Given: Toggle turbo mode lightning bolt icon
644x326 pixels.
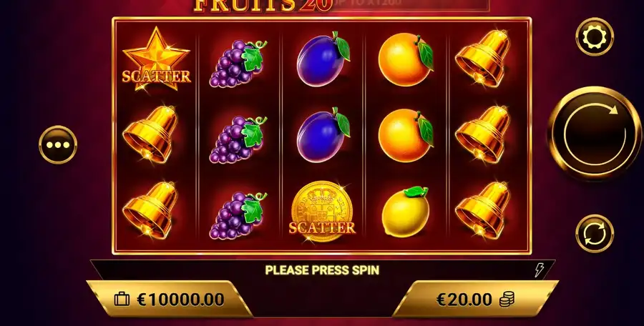Looking at the screenshot, I should (539, 270).
